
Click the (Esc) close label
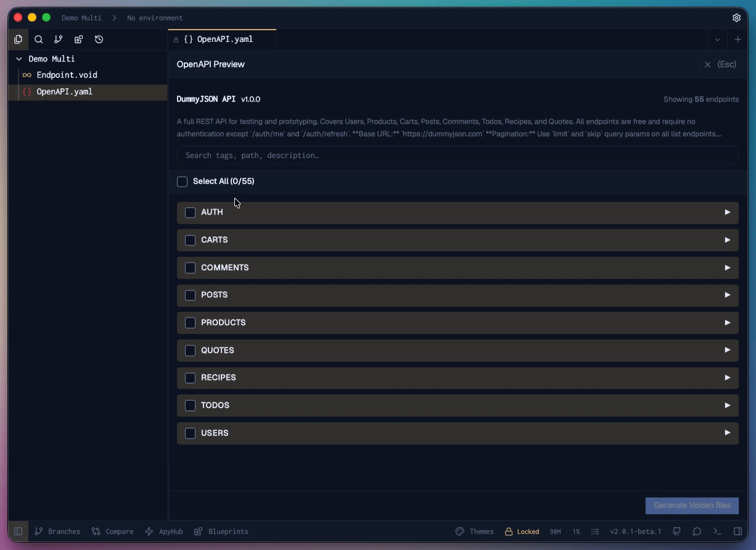pos(727,64)
